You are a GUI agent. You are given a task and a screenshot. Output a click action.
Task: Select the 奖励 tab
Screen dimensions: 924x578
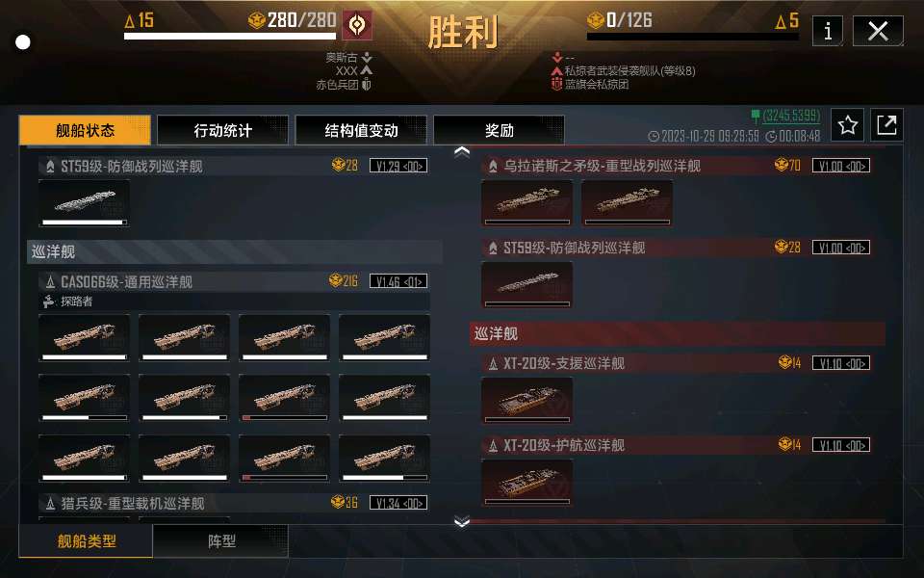click(499, 130)
